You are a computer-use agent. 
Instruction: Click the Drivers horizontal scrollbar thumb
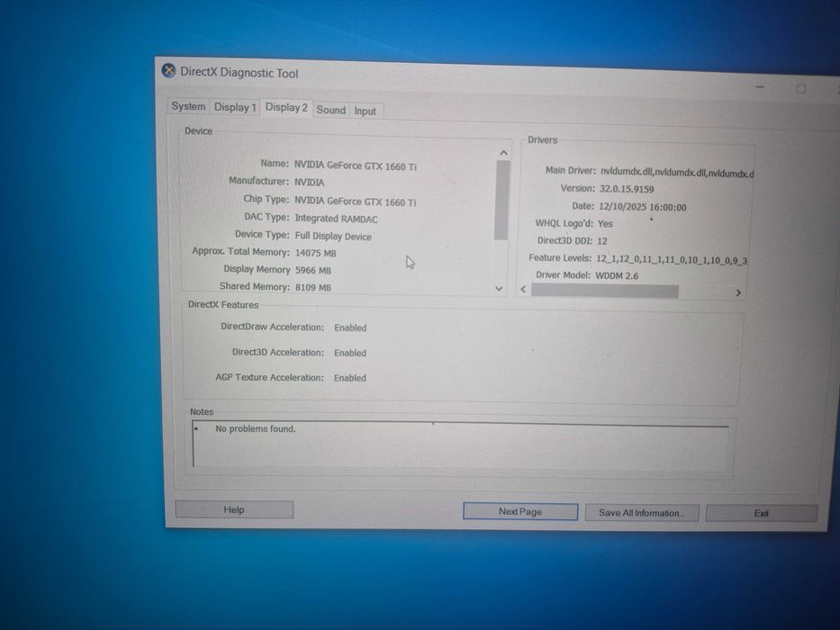605,291
